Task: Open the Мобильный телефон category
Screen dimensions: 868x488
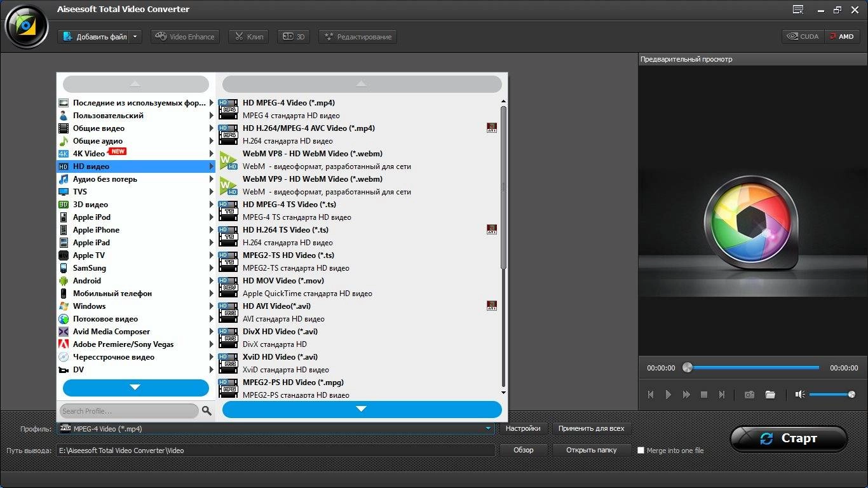Action: pyautogui.click(x=136, y=294)
